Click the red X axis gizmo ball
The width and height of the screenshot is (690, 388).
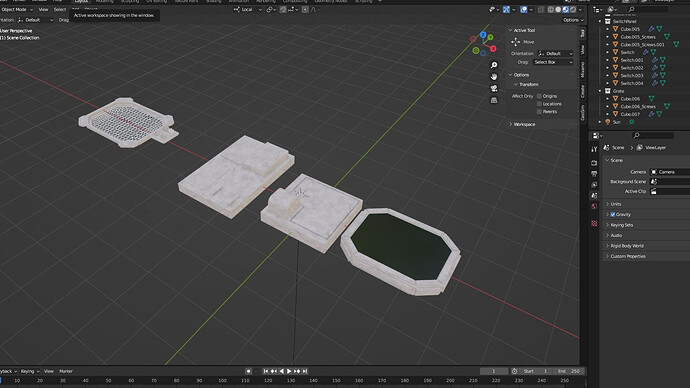point(493,48)
